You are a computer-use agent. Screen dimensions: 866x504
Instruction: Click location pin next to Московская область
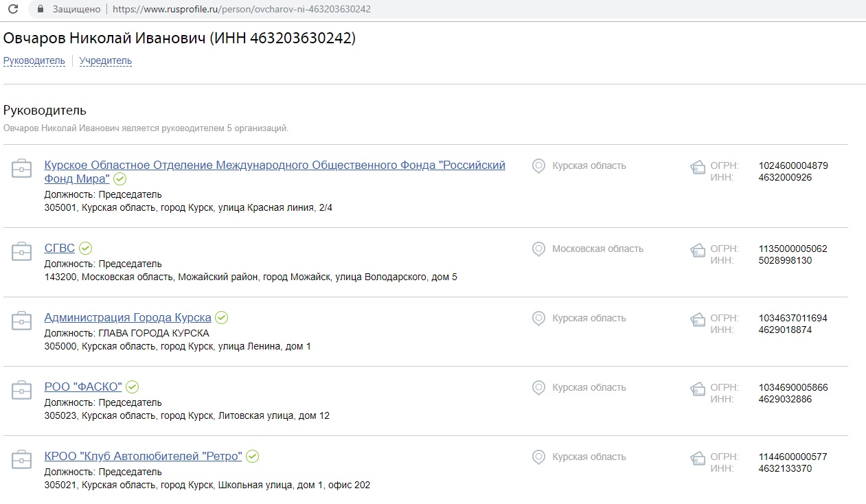coord(539,249)
